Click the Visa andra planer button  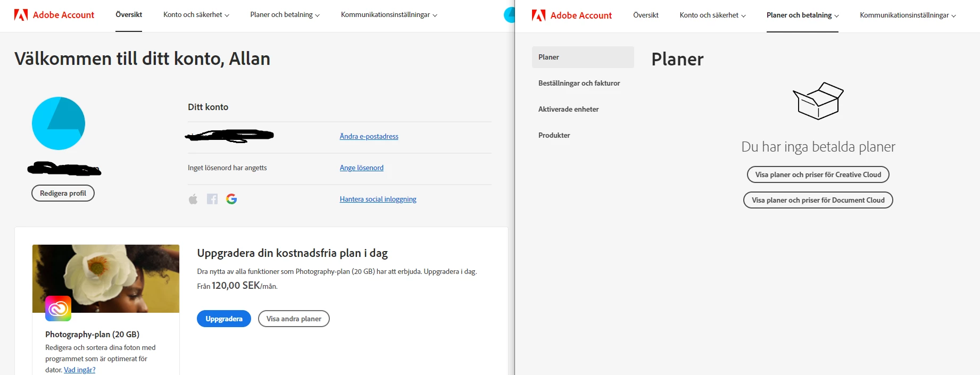[294, 319]
